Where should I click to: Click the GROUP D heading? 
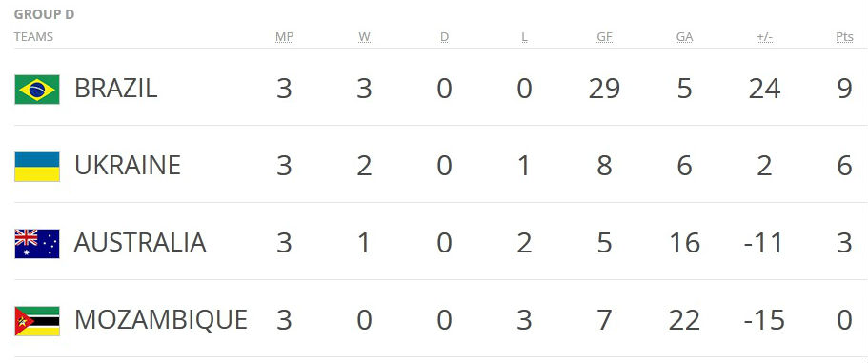click(x=44, y=14)
